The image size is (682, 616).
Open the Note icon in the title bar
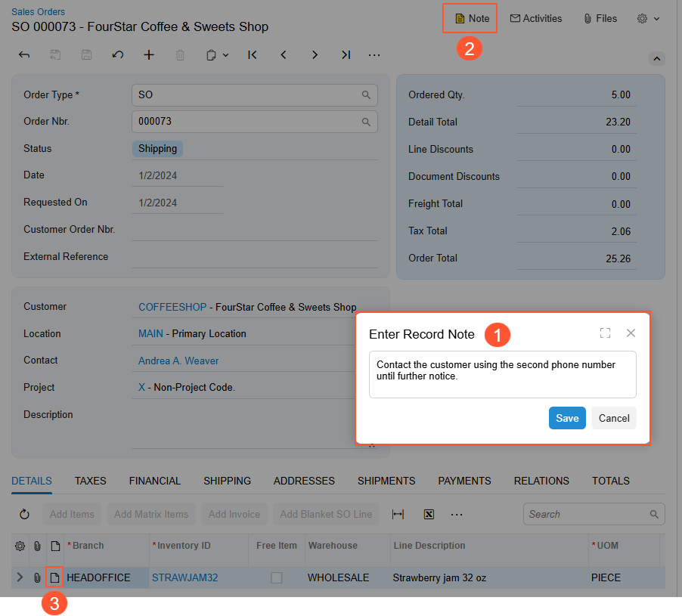coord(472,18)
